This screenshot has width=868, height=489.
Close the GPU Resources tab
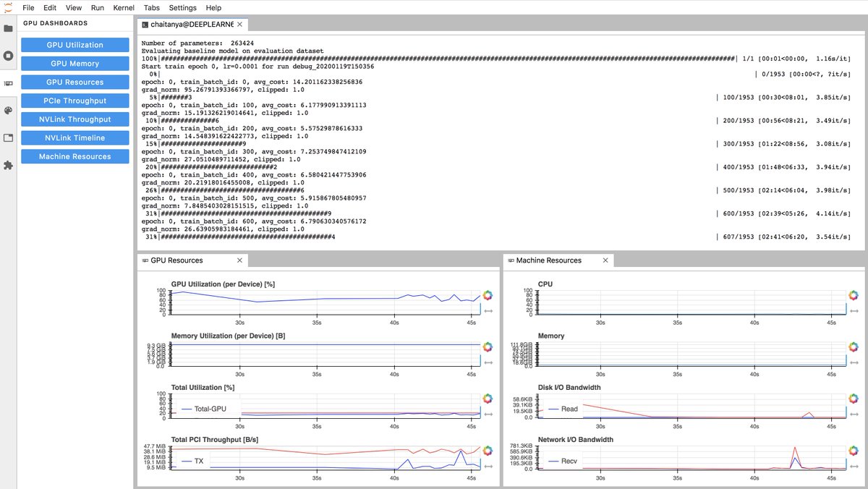click(x=240, y=260)
